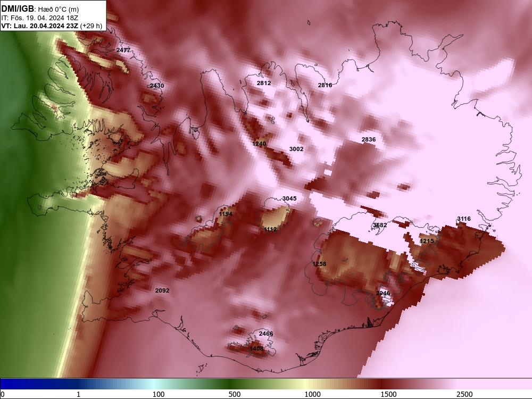Click the map value 2477
The height and width of the screenshot is (399, 532).
click(123, 50)
